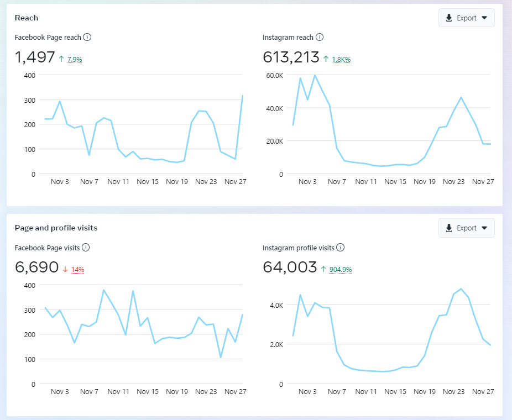Click download icon in Reach Export button
This screenshot has height=420, width=512.
coord(449,18)
